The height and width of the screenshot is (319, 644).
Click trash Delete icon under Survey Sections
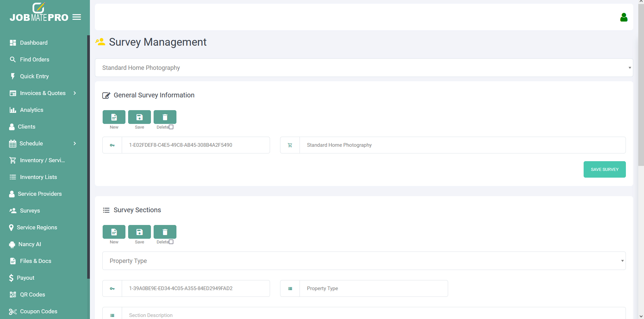pos(165,232)
